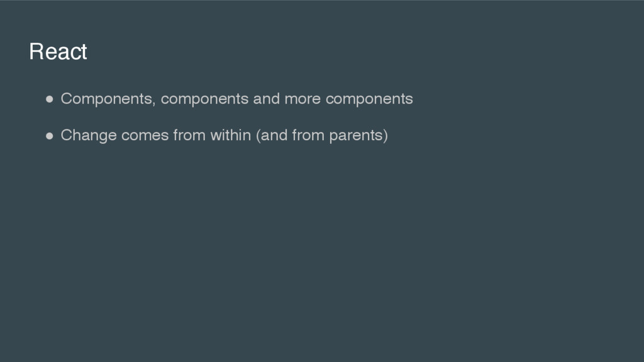
Task: Click the second bullet point marker
Action: coord(50,136)
